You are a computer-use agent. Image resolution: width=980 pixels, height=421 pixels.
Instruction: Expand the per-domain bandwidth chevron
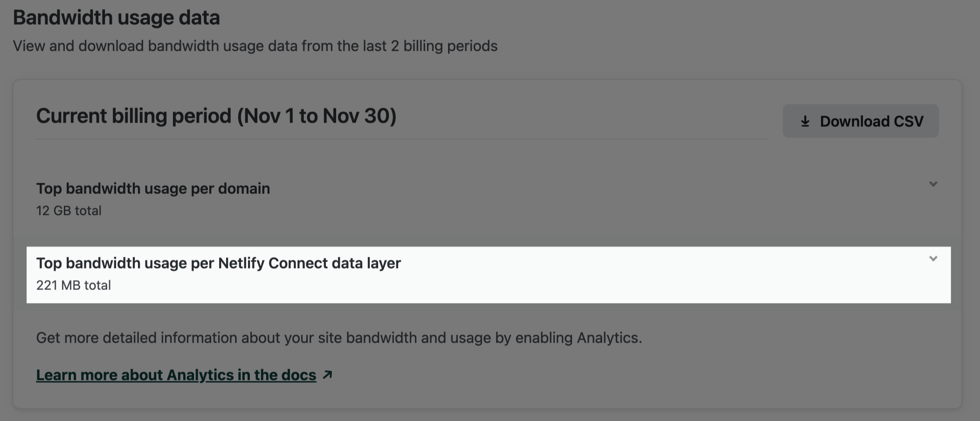pyautogui.click(x=933, y=184)
